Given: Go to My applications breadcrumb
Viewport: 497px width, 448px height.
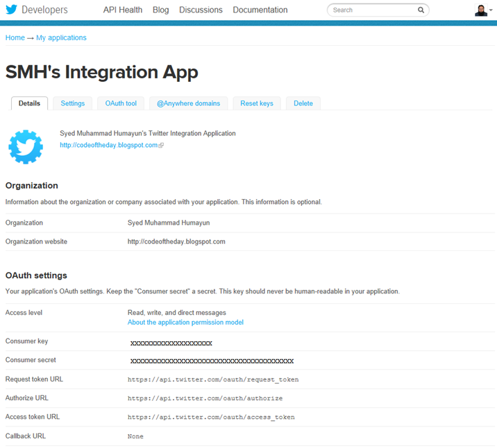Looking at the screenshot, I should tap(61, 37).
